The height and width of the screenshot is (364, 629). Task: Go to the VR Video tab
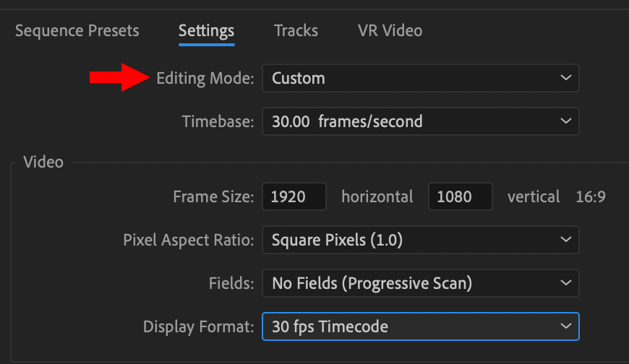click(x=390, y=31)
